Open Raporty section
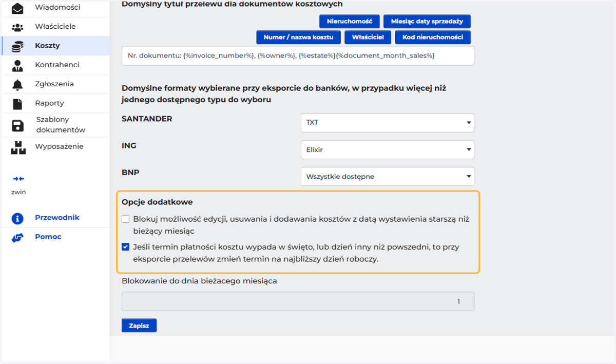The image size is (616, 364). [49, 103]
